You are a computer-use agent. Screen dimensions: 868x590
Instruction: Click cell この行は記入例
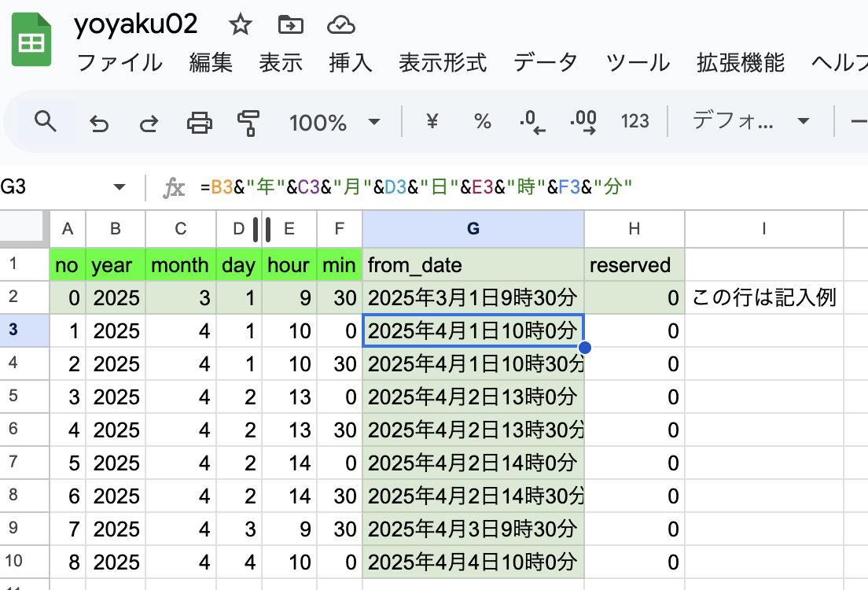tap(764, 298)
